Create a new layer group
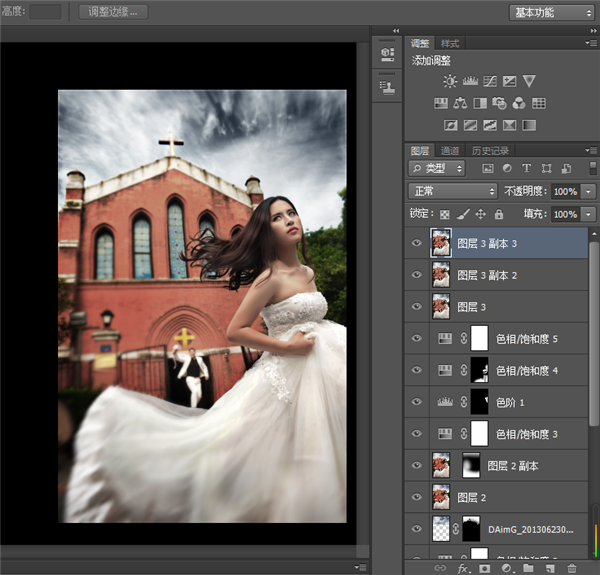 click(x=528, y=568)
